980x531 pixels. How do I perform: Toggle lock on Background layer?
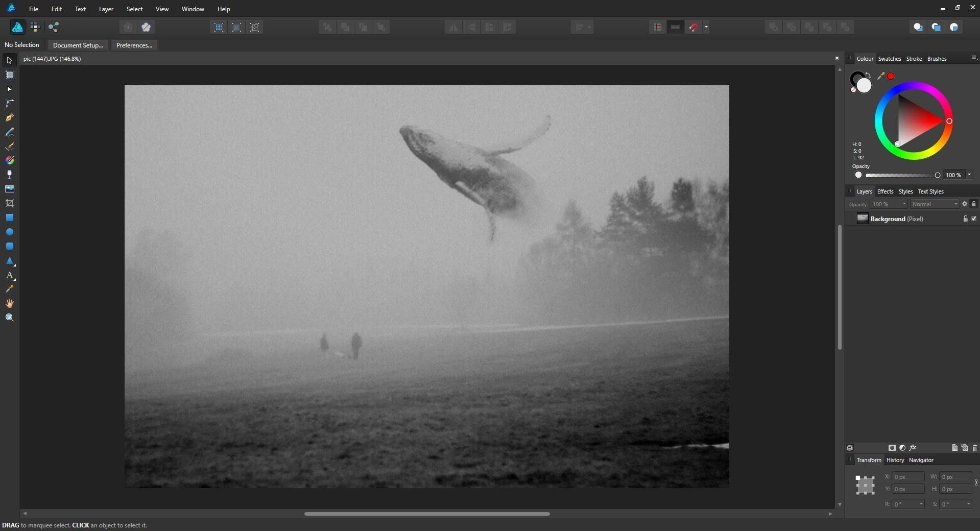click(x=965, y=219)
